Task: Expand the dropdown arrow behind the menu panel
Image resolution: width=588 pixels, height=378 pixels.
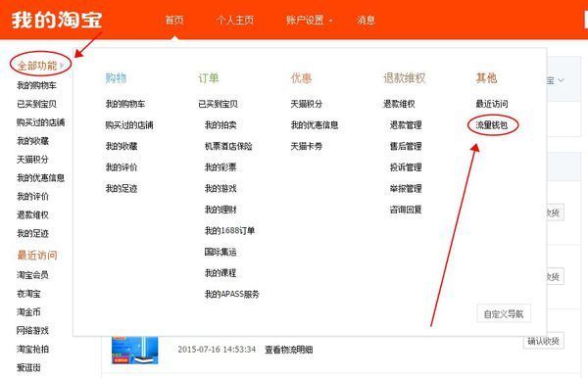Action: click(x=561, y=80)
